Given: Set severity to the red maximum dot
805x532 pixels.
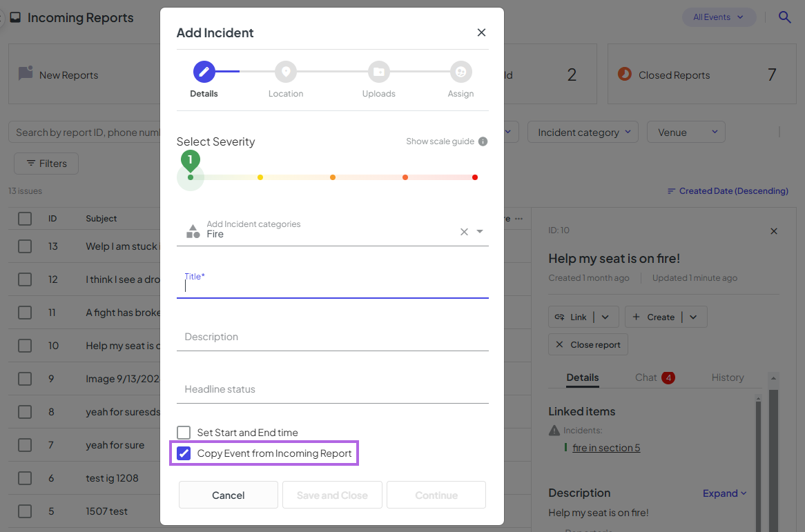Looking at the screenshot, I should (x=475, y=177).
